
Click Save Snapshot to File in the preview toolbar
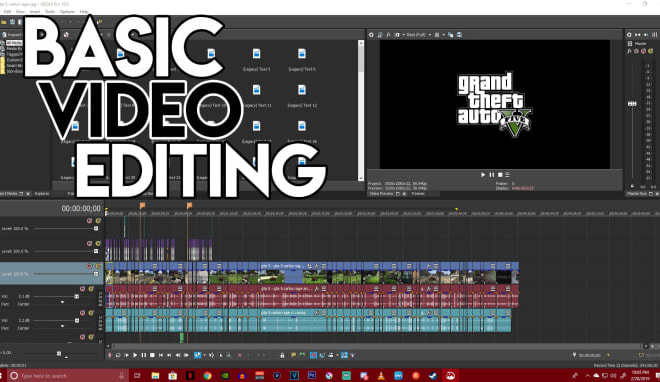(459, 35)
